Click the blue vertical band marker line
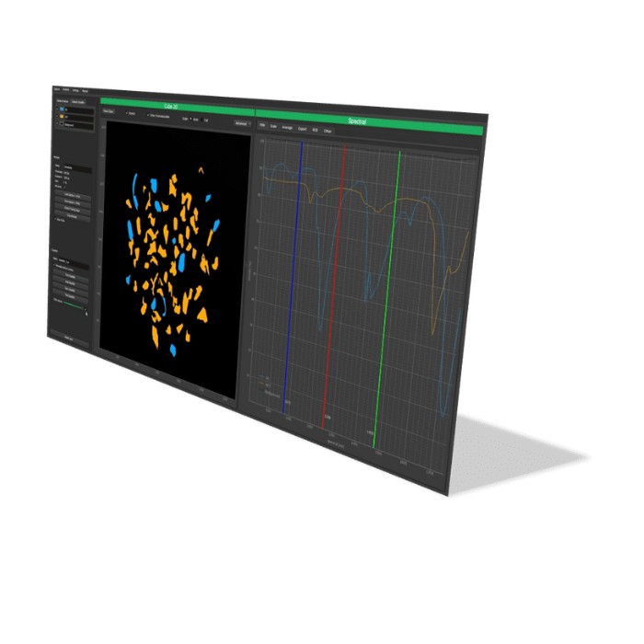 click(x=292, y=276)
